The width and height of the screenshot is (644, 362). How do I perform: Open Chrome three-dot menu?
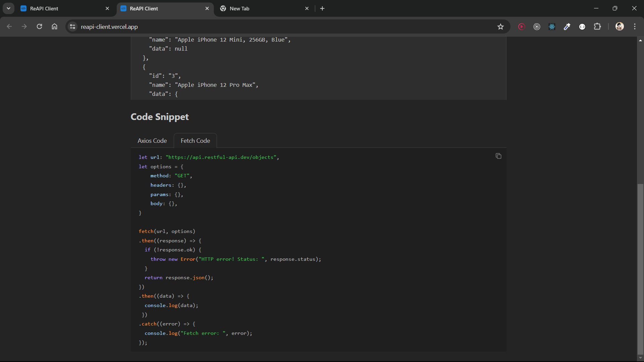coord(635,27)
